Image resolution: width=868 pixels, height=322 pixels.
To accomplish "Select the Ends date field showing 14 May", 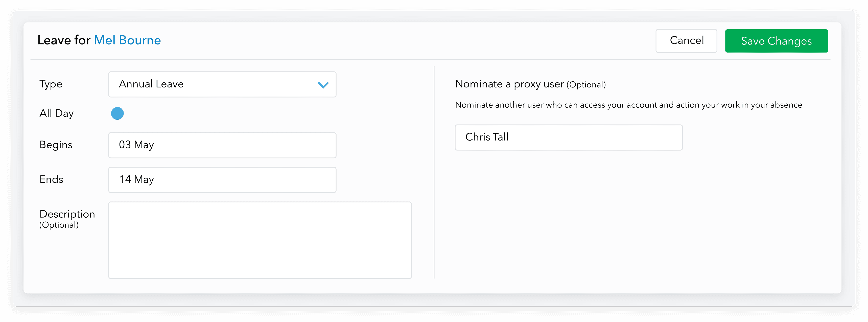I will pyautogui.click(x=222, y=180).
